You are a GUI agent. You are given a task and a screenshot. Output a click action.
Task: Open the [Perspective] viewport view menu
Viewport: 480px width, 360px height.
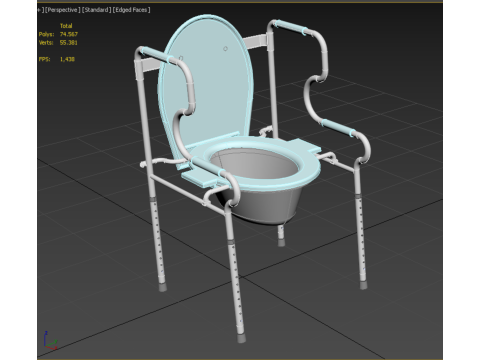(x=63, y=10)
